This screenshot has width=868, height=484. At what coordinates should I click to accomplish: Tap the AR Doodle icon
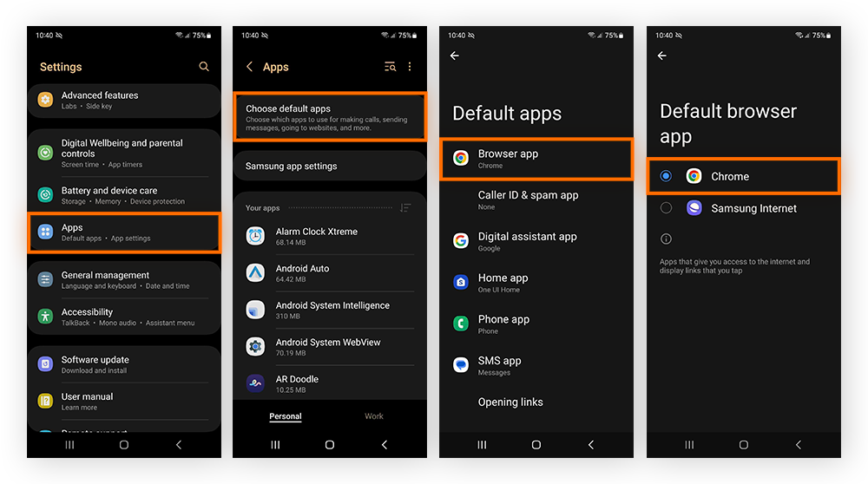tap(255, 383)
